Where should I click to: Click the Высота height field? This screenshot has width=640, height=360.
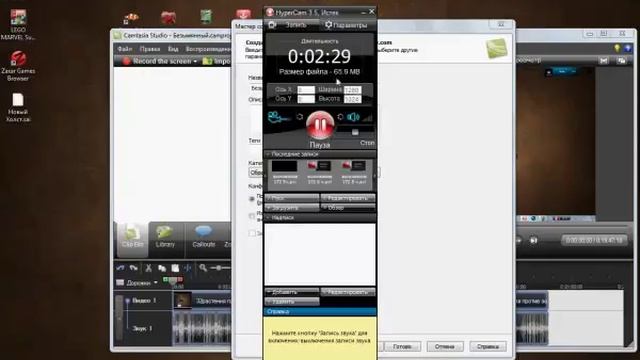coord(353,99)
